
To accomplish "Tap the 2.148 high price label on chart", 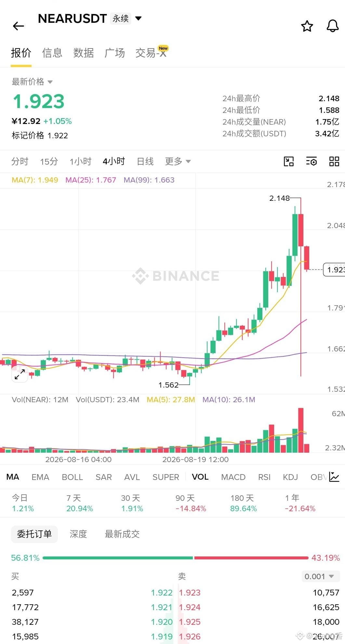I will pyautogui.click(x=279, y=198).
